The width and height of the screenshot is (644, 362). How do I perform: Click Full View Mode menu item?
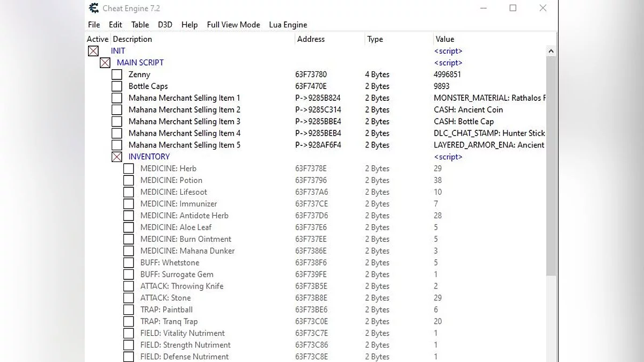pyautogui.click(x=233, y=25)
